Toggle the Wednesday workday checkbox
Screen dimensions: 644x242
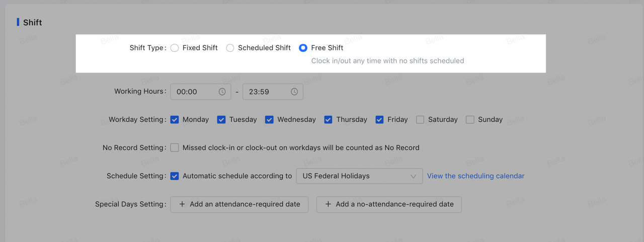(269, 120)
